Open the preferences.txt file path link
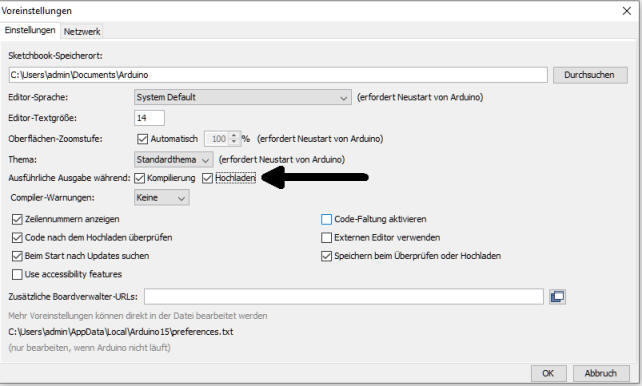642x386 pixels. click(x=121, y=332)
